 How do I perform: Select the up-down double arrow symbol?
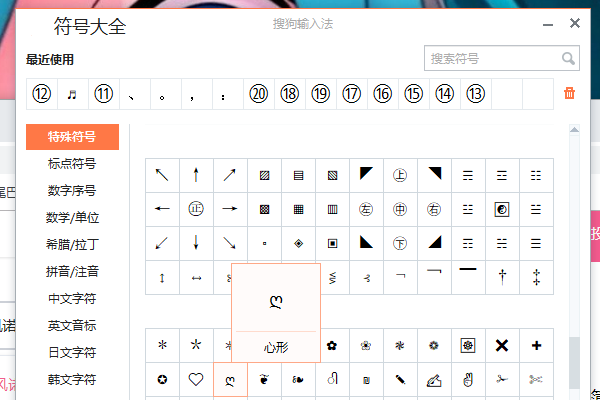tap(162, 278)
